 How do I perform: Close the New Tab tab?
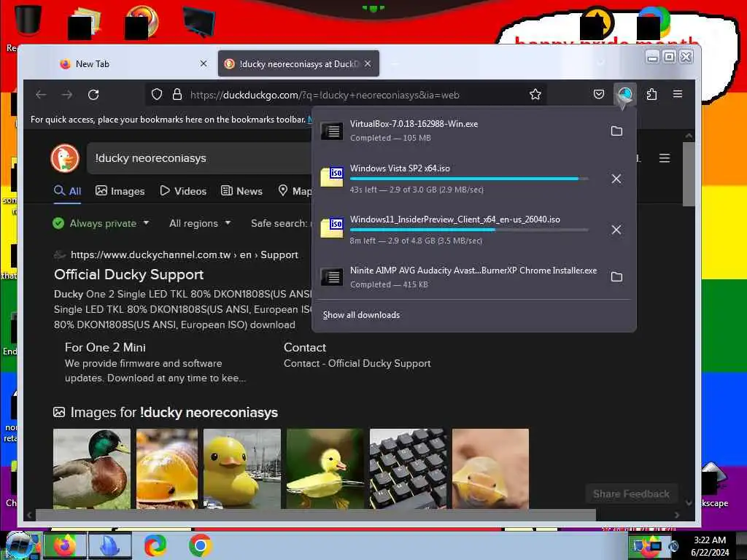coord(204,63)
